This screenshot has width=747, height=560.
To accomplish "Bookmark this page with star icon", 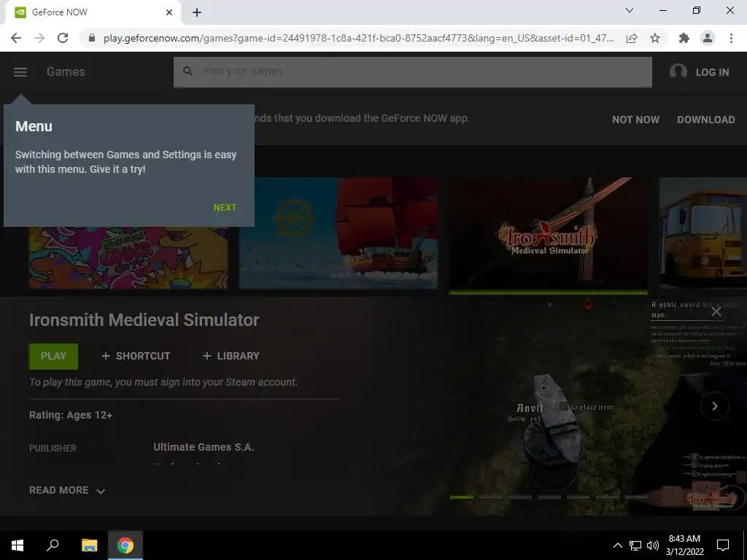I will [x=655, y=38].
